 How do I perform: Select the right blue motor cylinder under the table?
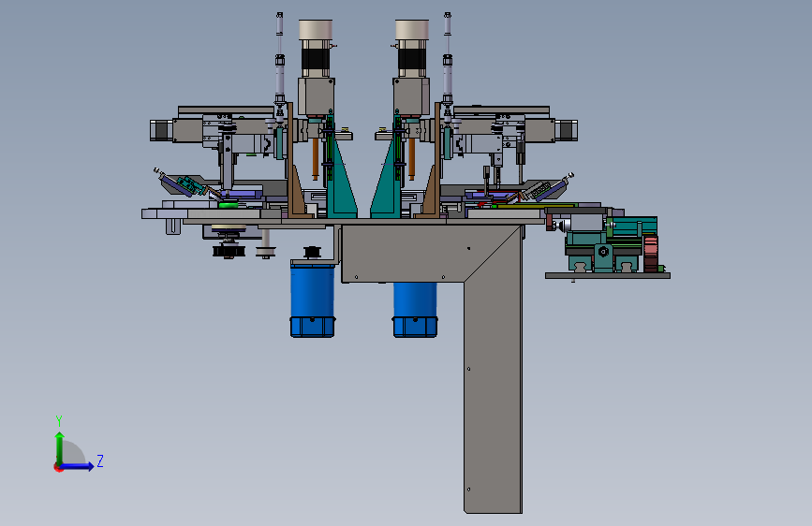415,310
